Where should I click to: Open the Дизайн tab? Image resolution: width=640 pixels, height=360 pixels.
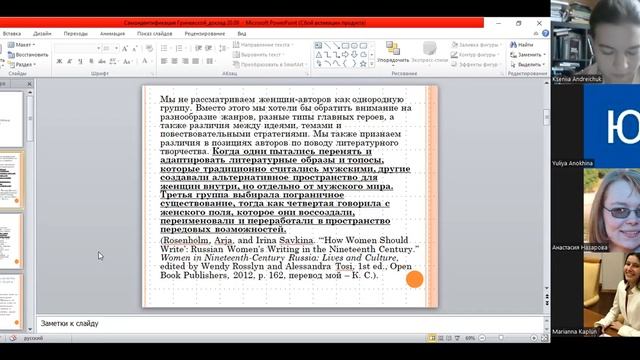pos(42,33)
